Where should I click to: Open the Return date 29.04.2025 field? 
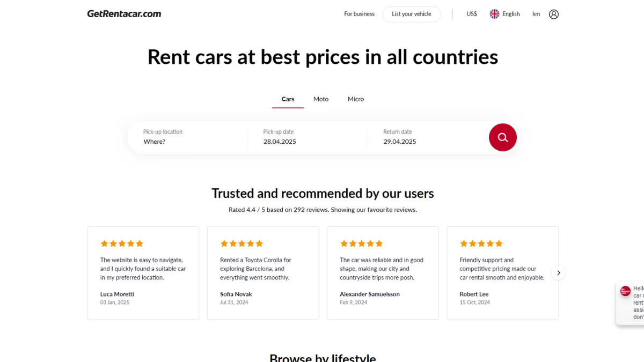click(428, 137)
